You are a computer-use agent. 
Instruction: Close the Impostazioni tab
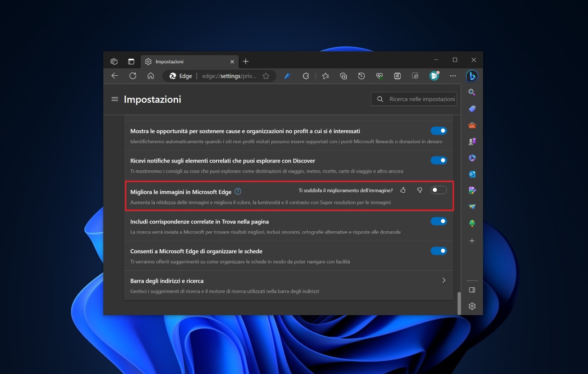click(232, 61)
